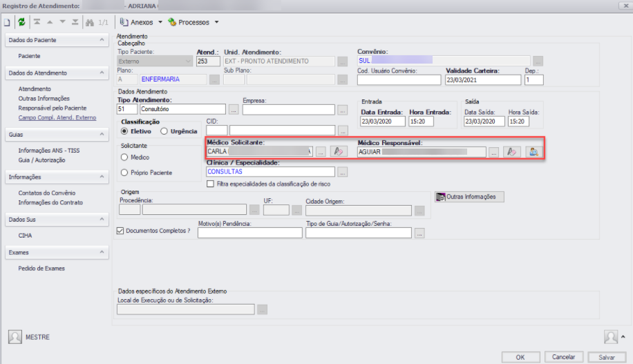Go to previous record up arrow
The image size is (633, 364).
[50, 22]
